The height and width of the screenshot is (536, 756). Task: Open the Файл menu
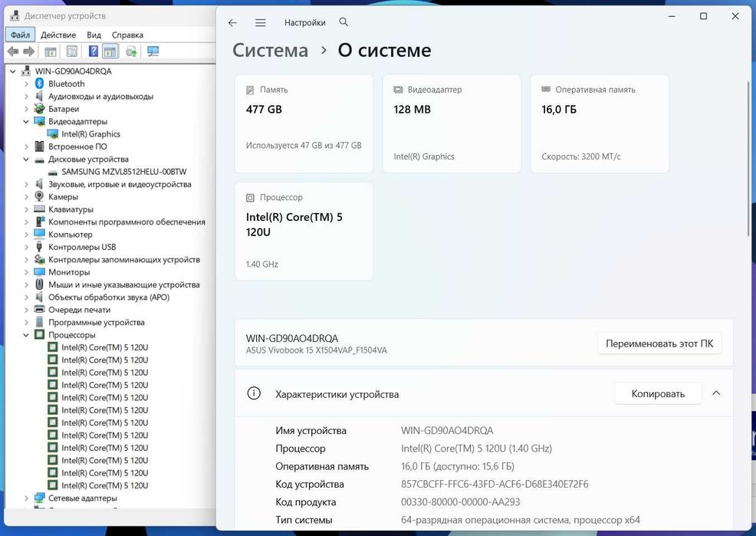pyautogui.click(x=20, y=35)
